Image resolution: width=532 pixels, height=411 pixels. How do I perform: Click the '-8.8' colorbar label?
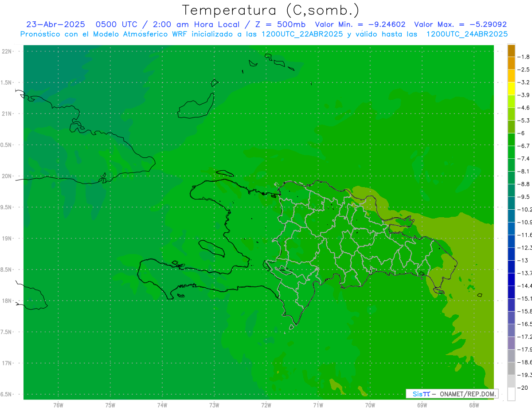(x=524, y=184)
